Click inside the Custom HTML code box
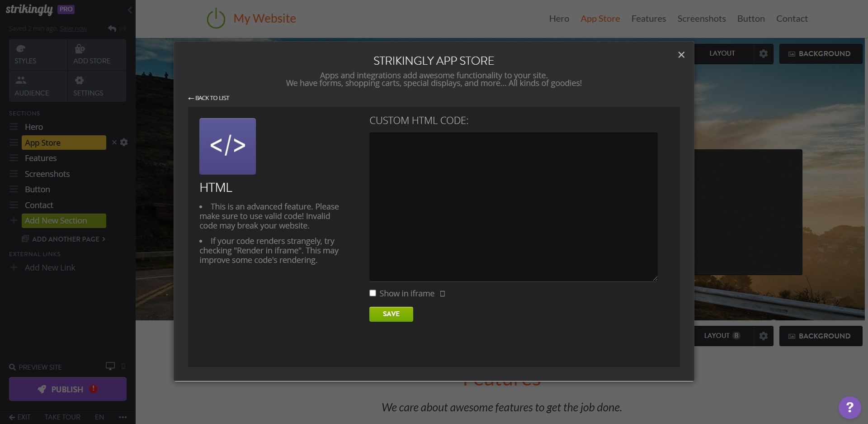 pos(513,206)
